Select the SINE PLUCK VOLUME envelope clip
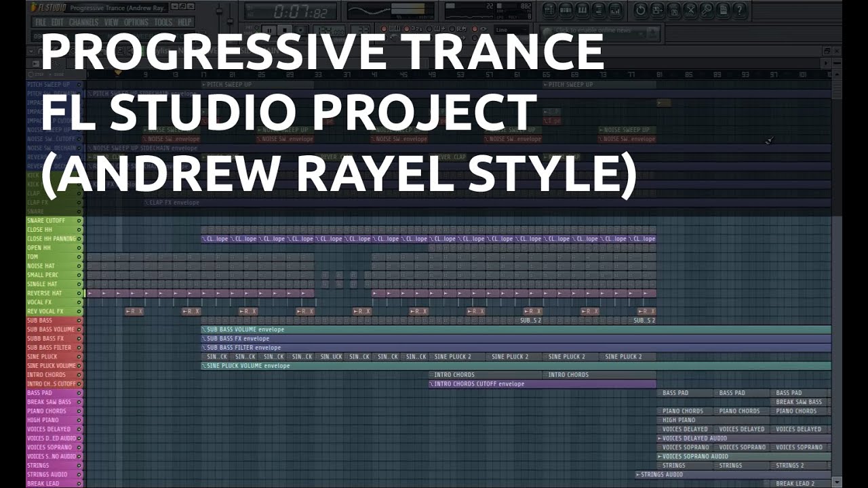The image size is (868, 488). pyautogui.click(x=516, y=366)
